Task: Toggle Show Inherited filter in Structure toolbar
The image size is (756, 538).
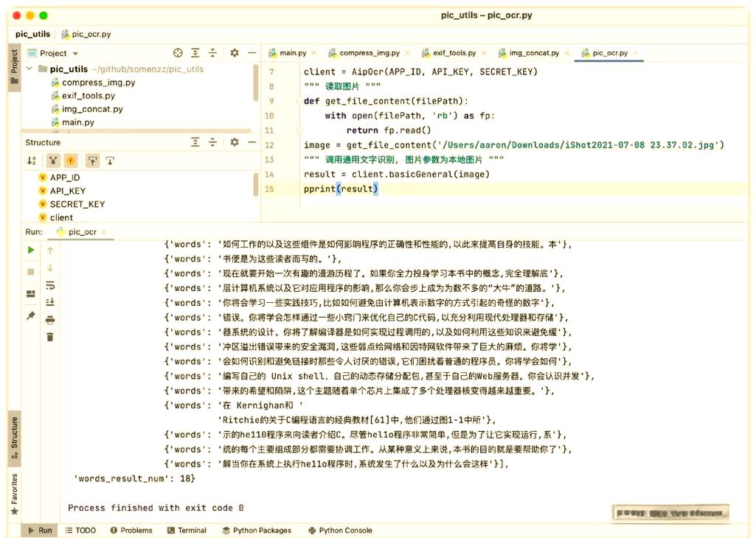Action: pyautogui.click(x=52, y=161)
